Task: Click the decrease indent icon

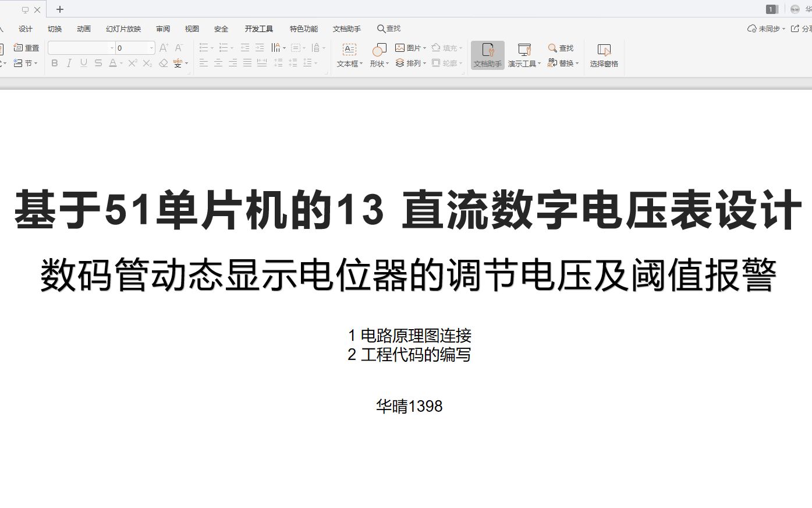Action: 245,48
